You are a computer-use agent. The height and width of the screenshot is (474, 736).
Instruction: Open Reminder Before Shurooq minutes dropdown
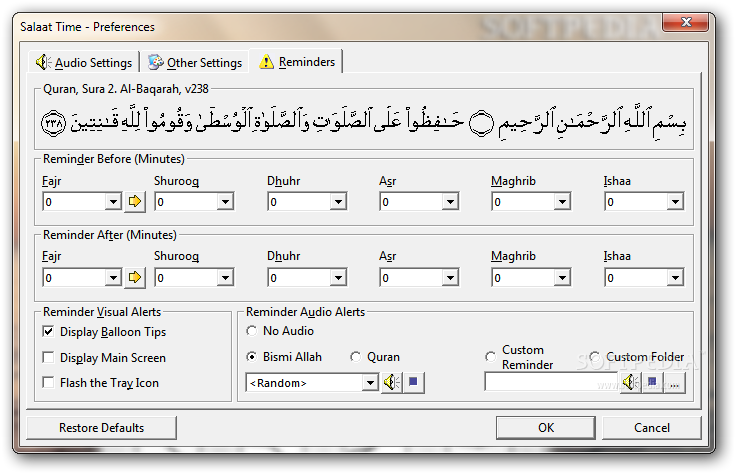(x=225, y=202)
